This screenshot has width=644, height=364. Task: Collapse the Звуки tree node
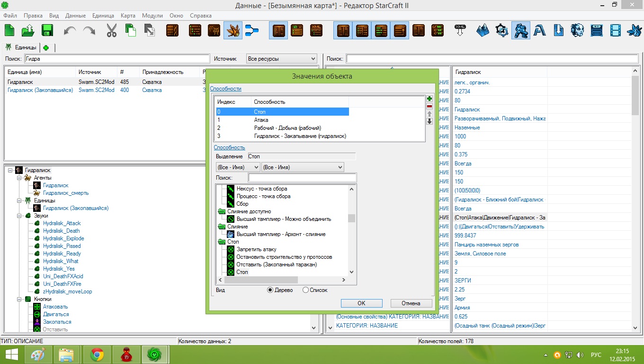coord(18,216)
